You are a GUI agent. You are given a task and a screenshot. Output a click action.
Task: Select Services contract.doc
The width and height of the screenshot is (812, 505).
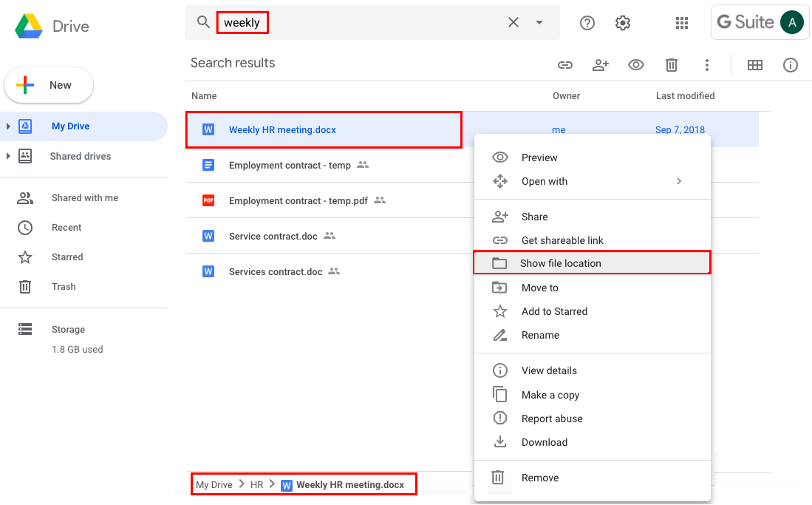click(276, 271)
